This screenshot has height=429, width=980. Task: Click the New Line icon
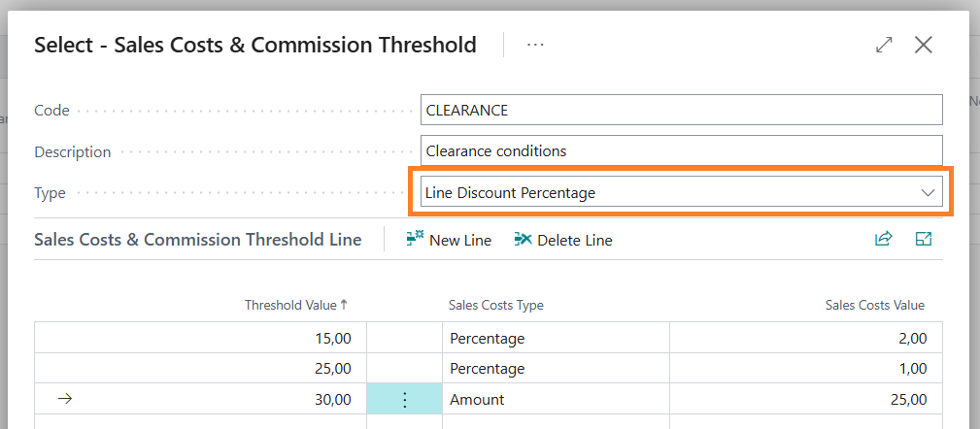pyautogui.click(x=415, y=239)
